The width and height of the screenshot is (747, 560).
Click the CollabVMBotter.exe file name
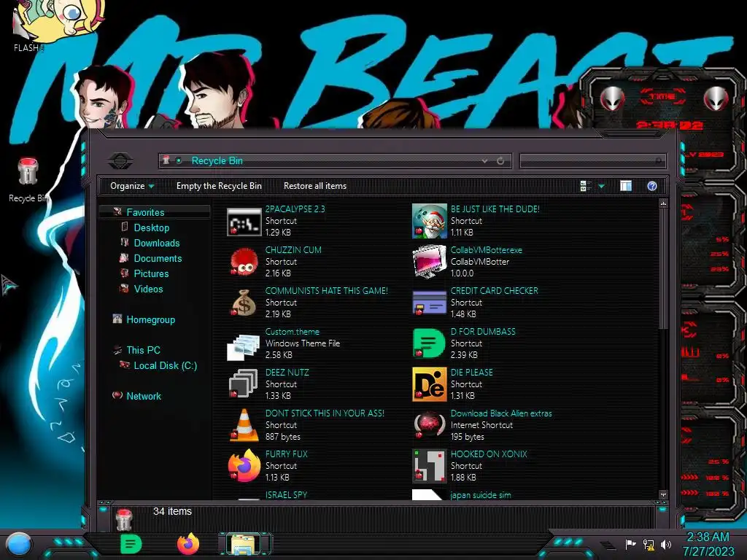tap(487, 250)
